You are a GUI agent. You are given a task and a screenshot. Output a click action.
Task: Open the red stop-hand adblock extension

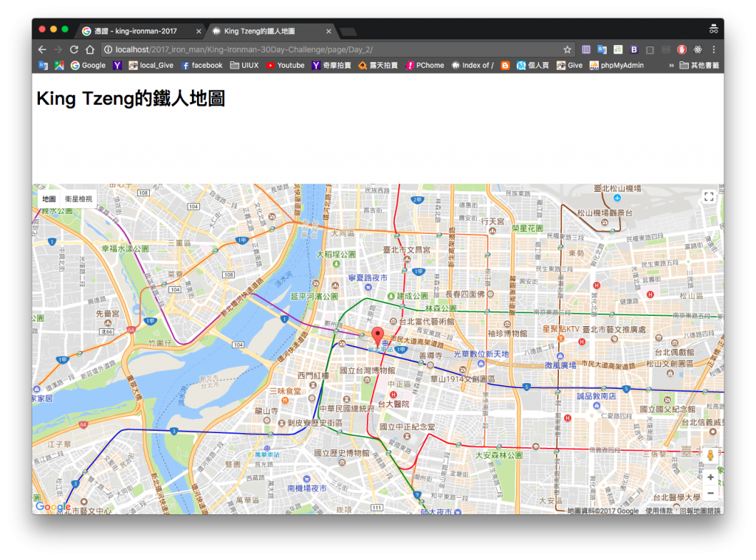coord(681,49)
